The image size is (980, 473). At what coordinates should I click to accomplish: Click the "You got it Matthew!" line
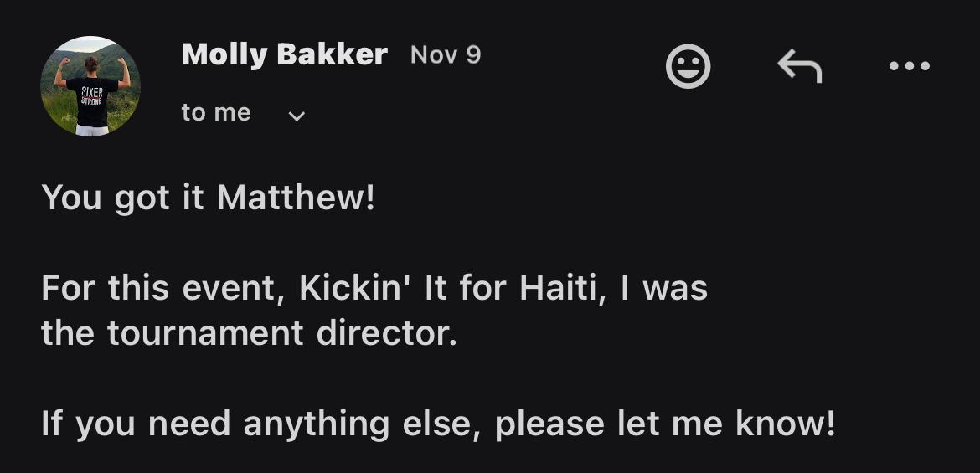pos(208,198)
